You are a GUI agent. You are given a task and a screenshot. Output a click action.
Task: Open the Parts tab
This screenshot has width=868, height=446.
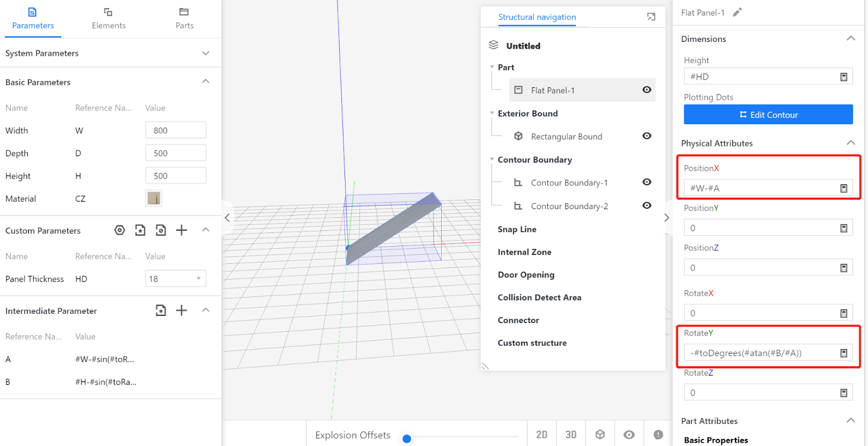click(184, 19)
